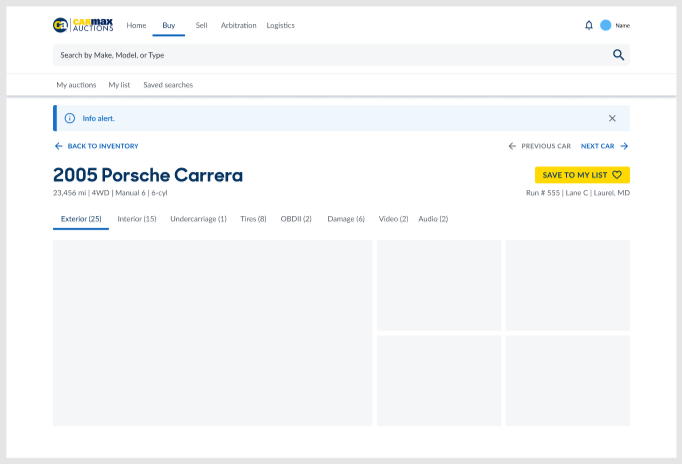Switch to Damage (6) tab
This screenshot has width=682, height=464.
[346, 219]
